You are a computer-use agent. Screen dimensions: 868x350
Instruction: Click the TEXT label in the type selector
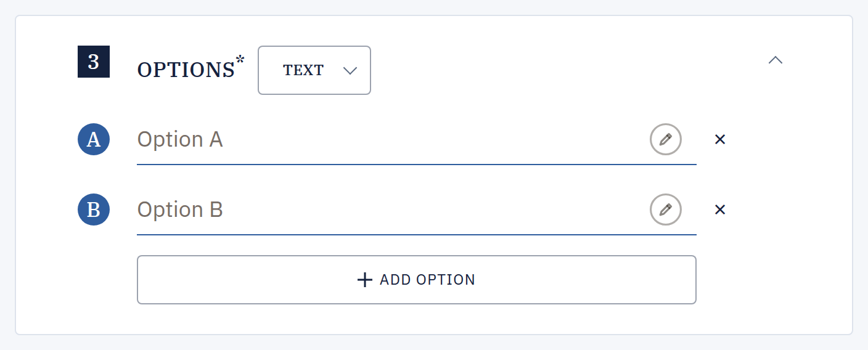[x=303, y=70]
